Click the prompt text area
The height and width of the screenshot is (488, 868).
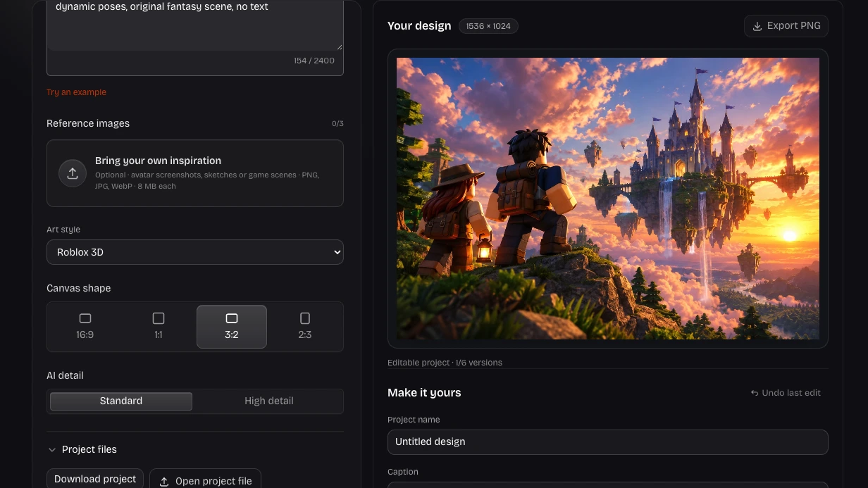click(x=195, y=25)
